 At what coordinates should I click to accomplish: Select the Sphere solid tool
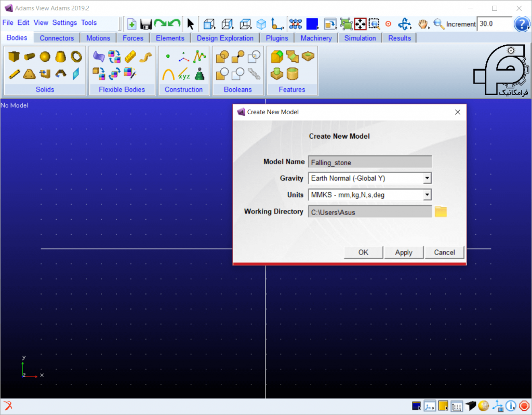(45, 56)
